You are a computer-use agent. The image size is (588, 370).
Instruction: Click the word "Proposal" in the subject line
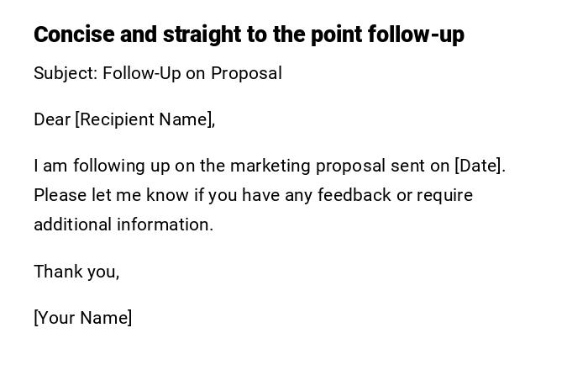point(246,73)
